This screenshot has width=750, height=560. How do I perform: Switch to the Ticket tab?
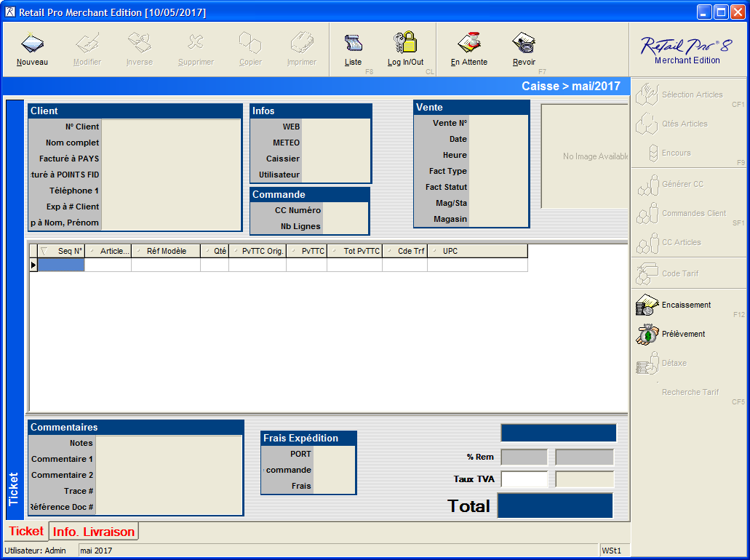coord(26,532)
